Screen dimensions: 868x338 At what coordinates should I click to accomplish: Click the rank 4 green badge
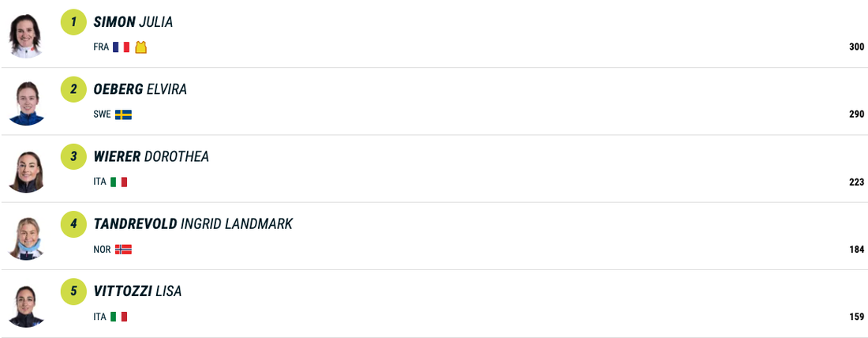click(73, 224)
